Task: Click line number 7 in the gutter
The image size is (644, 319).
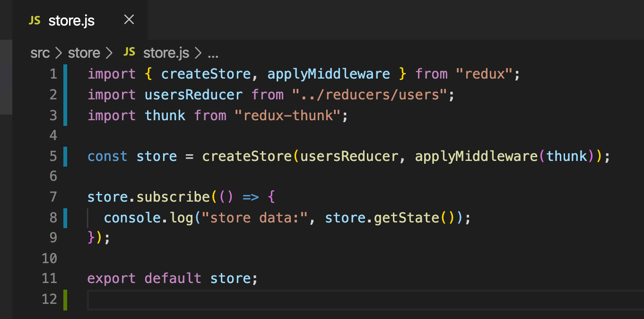Action: click(x=53, y=196)
